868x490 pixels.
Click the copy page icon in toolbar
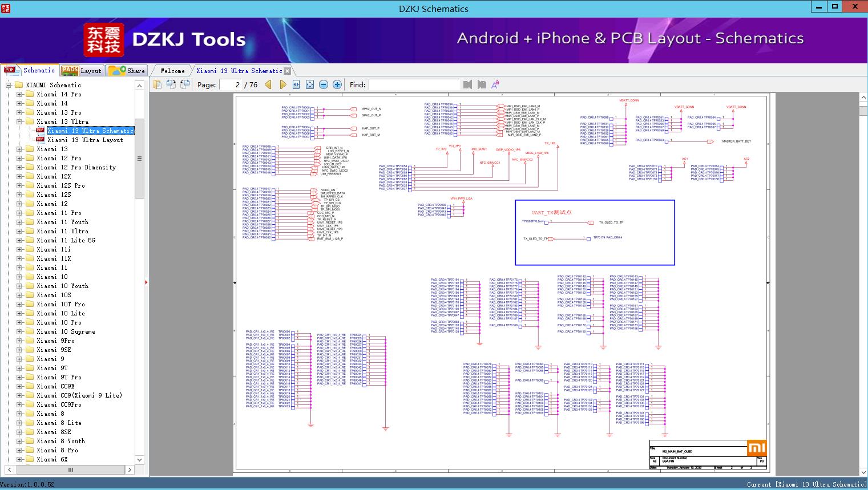coord(157,84)
